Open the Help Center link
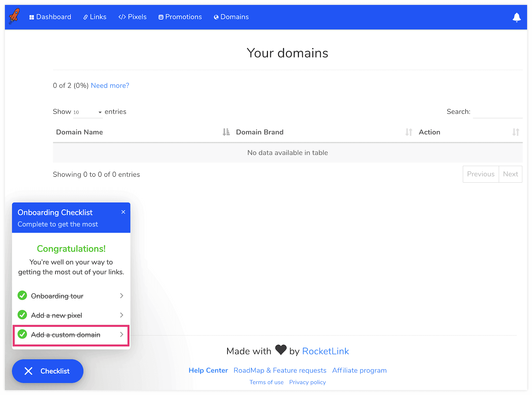 (208, 370)
